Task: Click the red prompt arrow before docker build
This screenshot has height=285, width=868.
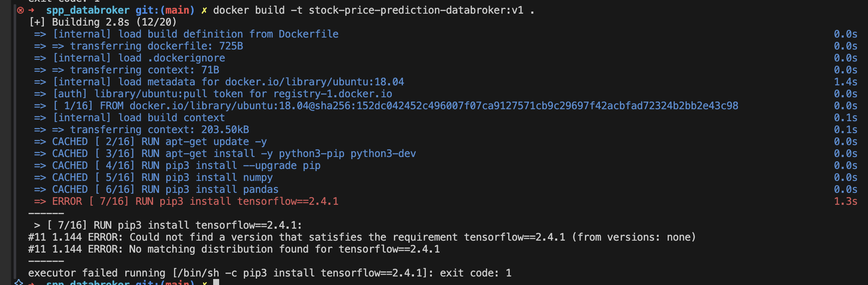Action: tap(31, 10)
